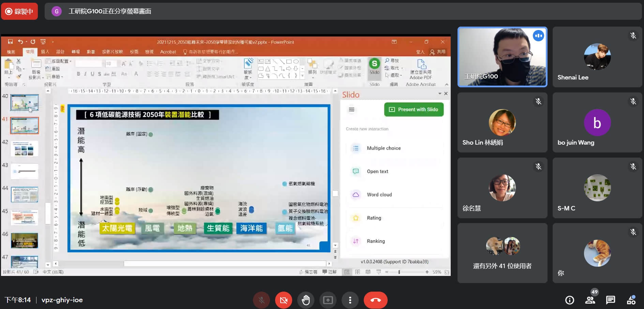This screenshot has height=309, width=644.
Task: Open the Slido hamburger menu
Action: (x=351, y=109)
